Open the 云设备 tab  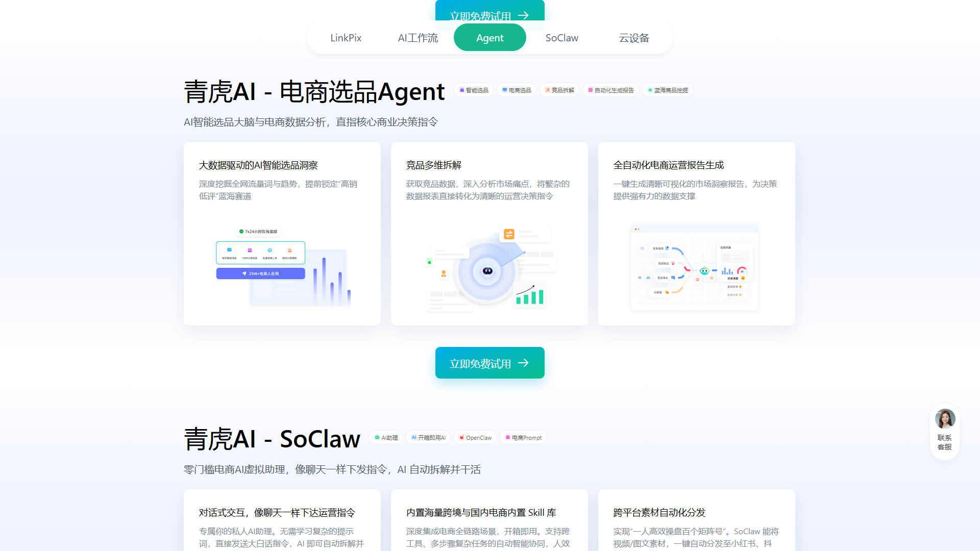point(634,38)
